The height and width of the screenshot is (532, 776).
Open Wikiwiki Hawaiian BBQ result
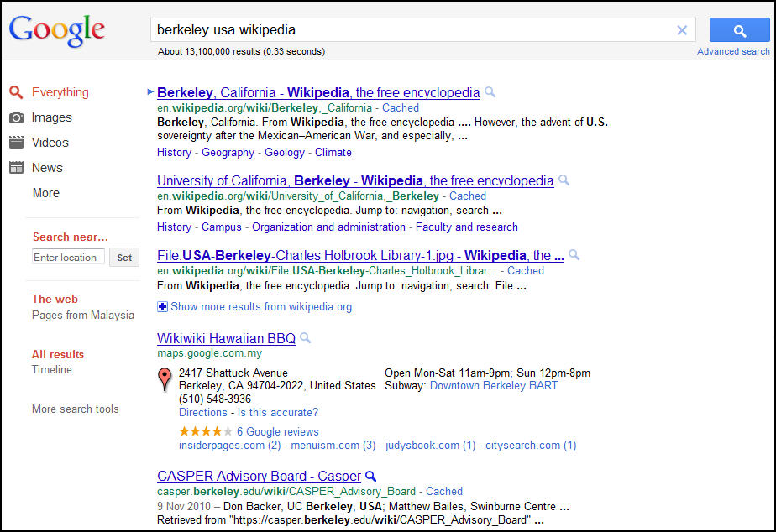pos(226,339)
